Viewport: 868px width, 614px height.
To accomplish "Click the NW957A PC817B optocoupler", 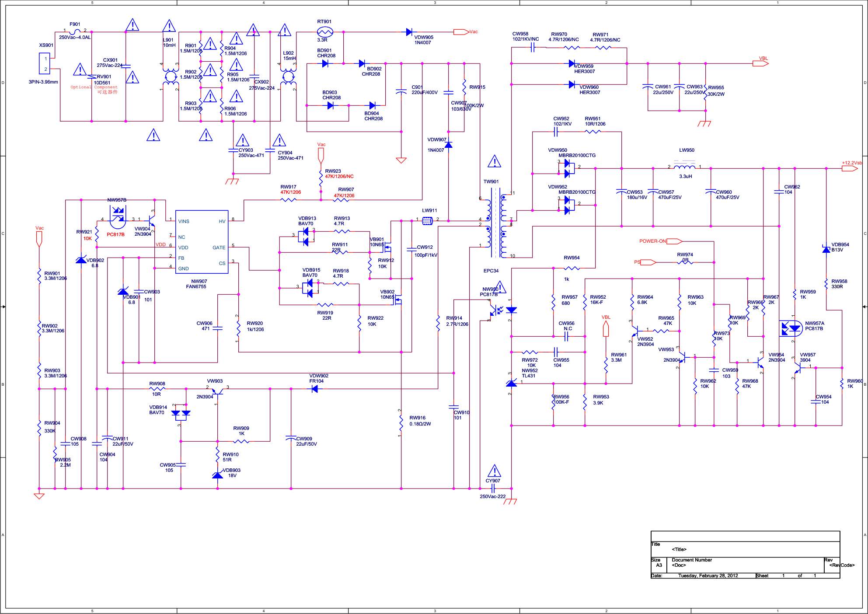I will pos(791,328).
